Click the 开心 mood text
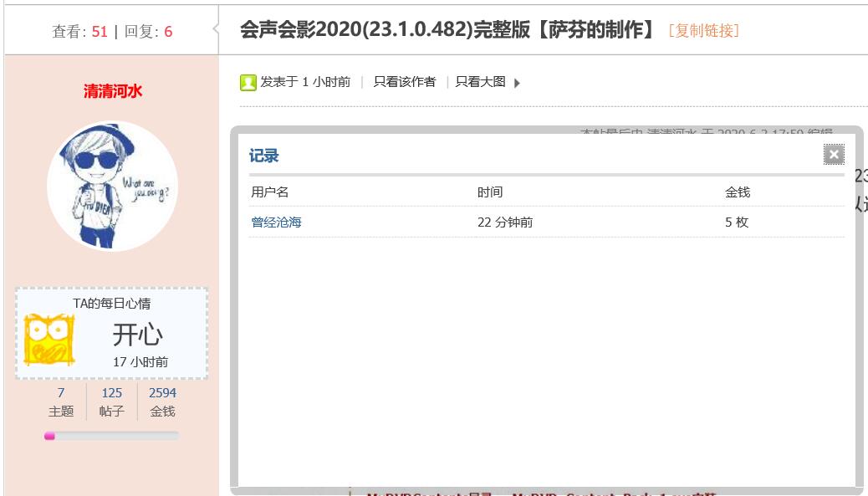The image size is (868, 496). (x=138, y=335)
